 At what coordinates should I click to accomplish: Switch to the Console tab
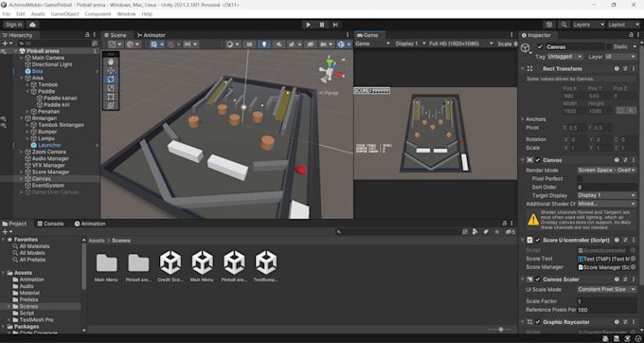pos(50,224)
